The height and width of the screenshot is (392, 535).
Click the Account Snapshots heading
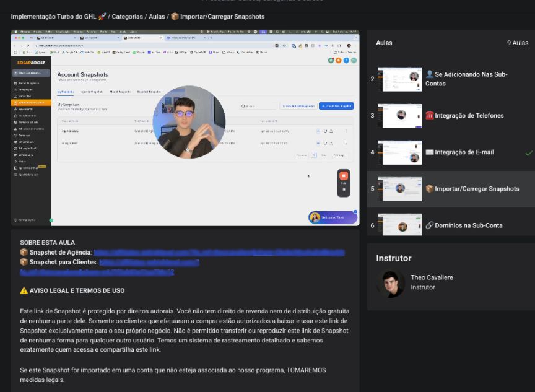point(82,75)
